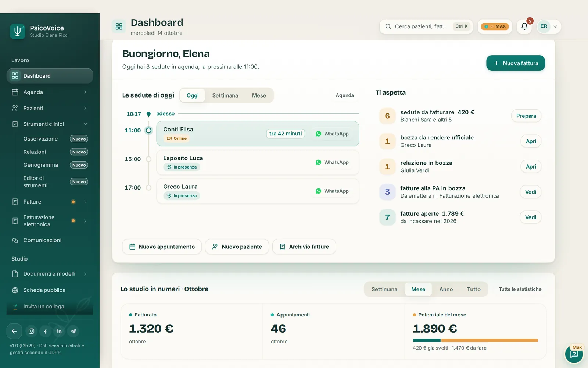Screen dimensions: 588x368
Task: Select Settimana in statistics period tabs
Action: click(384, 289)
